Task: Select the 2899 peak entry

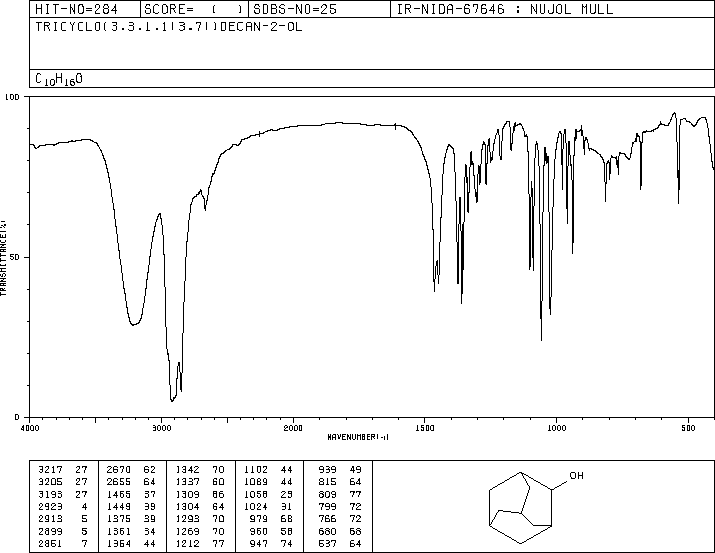Action: tap(63, 531)
